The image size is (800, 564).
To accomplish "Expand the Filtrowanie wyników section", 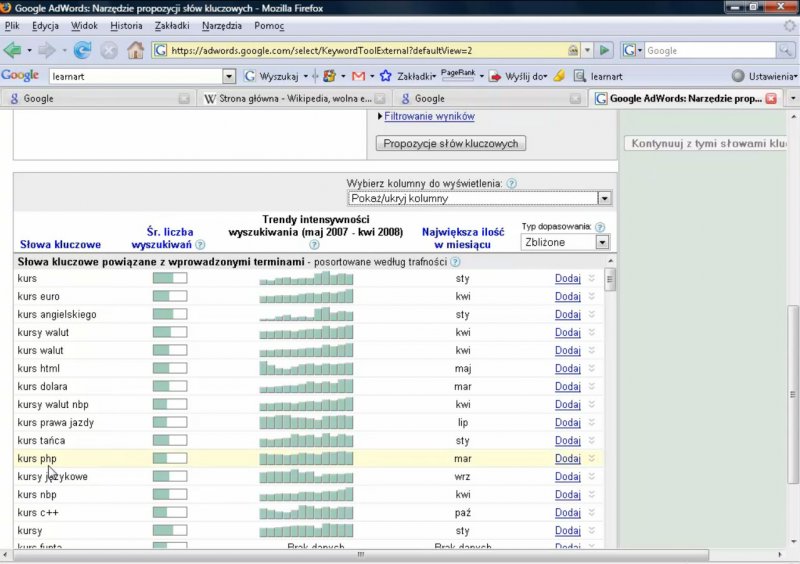I will (x=429, y=117).
